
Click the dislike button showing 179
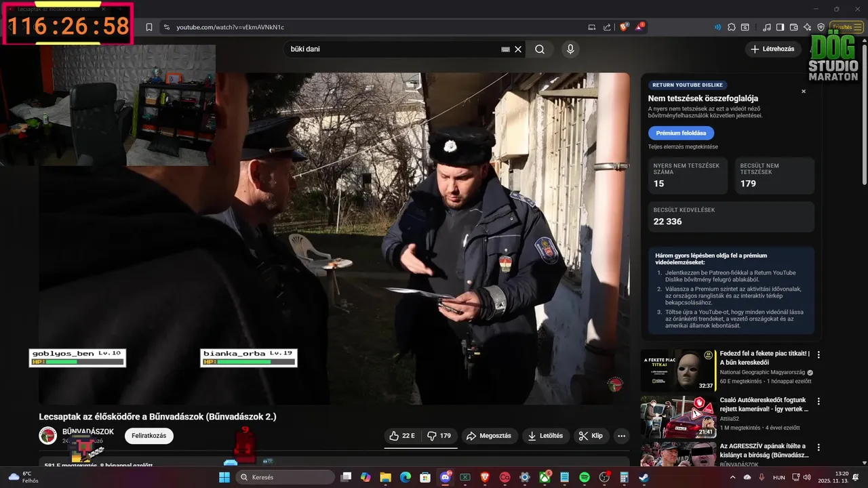click(439, 436)
